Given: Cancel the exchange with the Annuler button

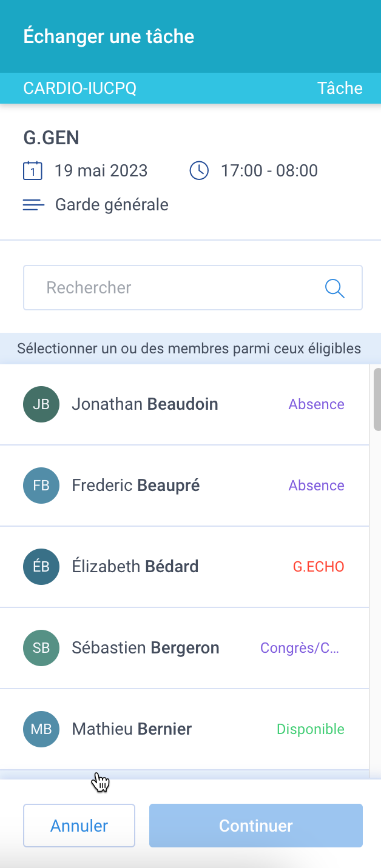Looking at the screenshot, I should [79, 826].
